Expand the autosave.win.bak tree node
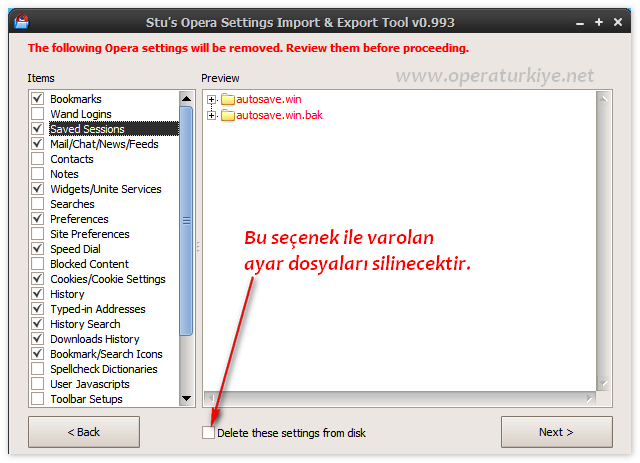Screen dimensions: 640x463 (212, 116)
